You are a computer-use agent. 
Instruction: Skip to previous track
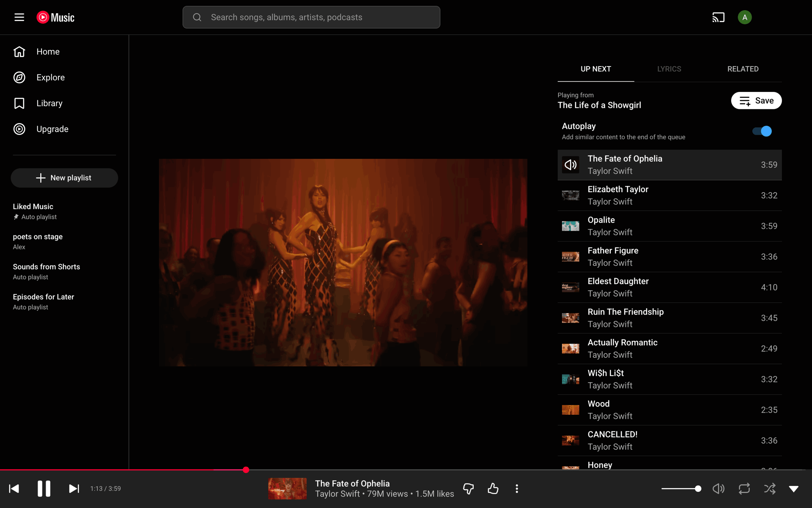tap(14, 489)
